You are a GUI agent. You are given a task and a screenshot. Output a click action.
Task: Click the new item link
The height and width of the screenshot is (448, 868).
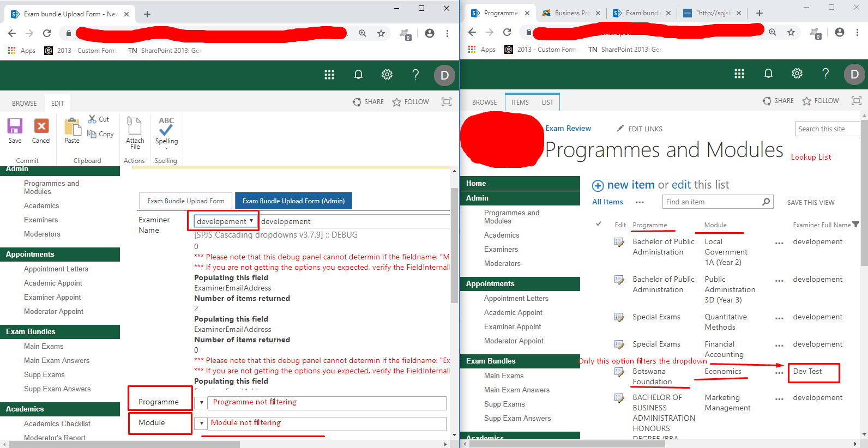tap(630, 185)
